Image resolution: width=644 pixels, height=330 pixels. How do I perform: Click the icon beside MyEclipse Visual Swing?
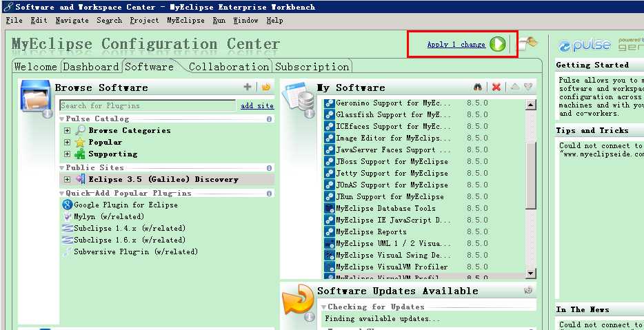click(x=330, y=256)
